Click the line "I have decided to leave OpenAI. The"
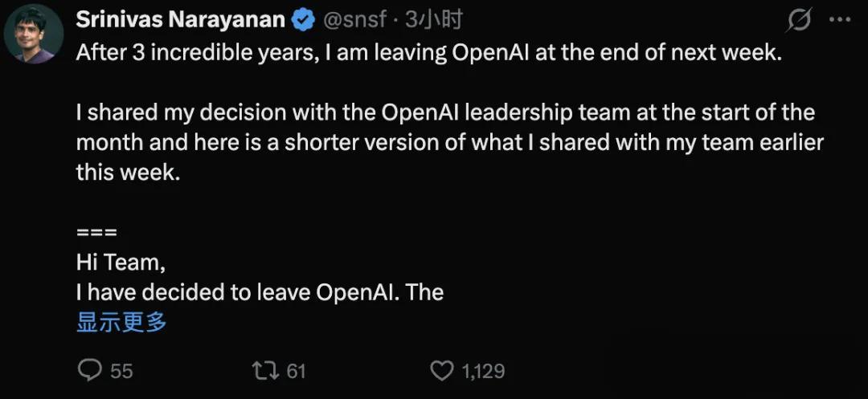The height and width of the screenshot is (399, 868). point(260,291)
